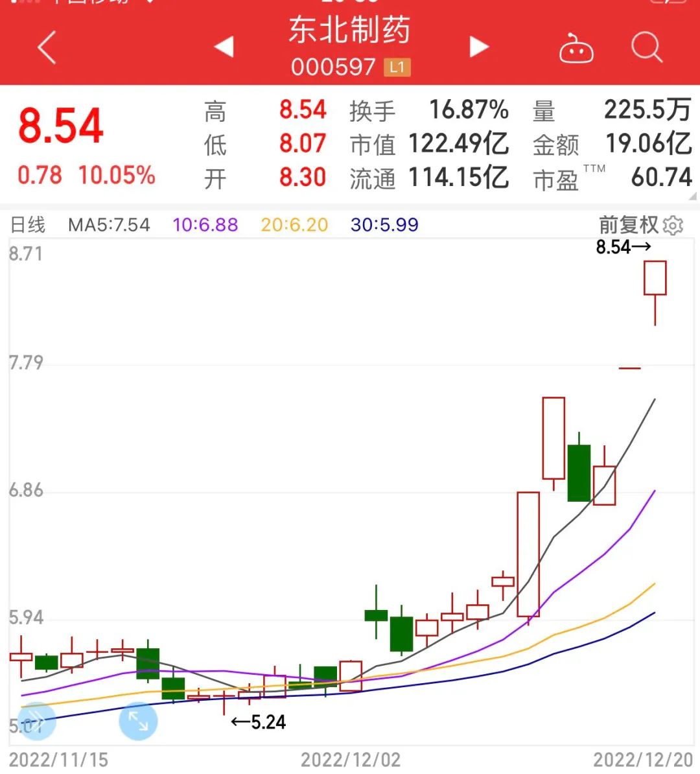Screen dimensions: 700x774
Task: Go back with the left chevron
Action: click(x=47, y=47)
